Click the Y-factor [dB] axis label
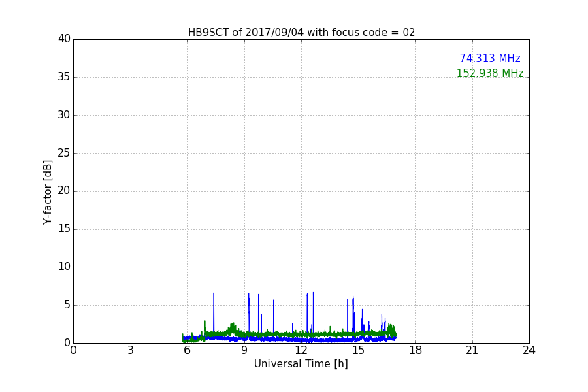Screen dimensions: 588x392 (x=47, y=192)
